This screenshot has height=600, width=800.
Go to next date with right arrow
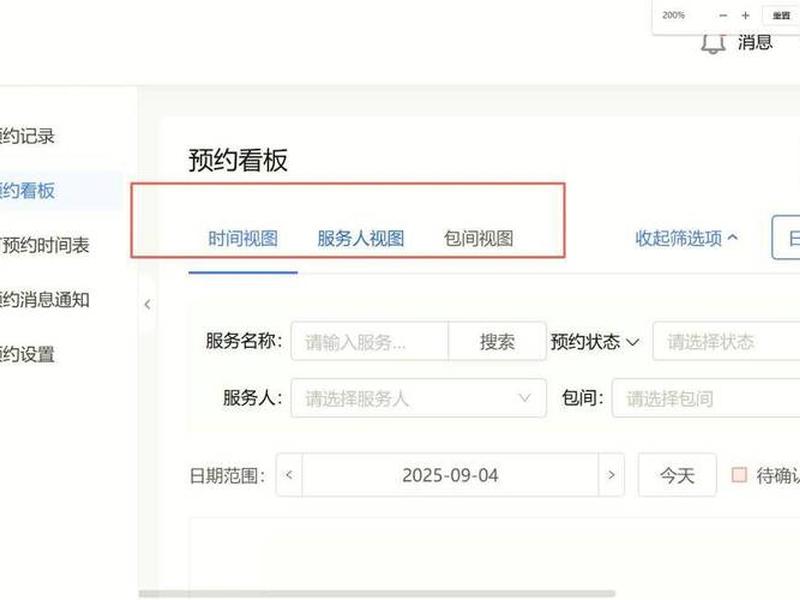611,475
